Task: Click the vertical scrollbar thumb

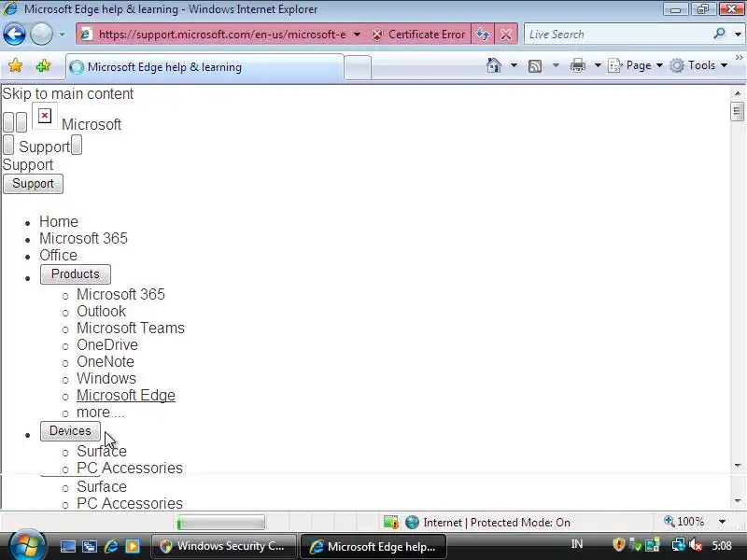Action: pyautogui.click(x=738, y=112)
